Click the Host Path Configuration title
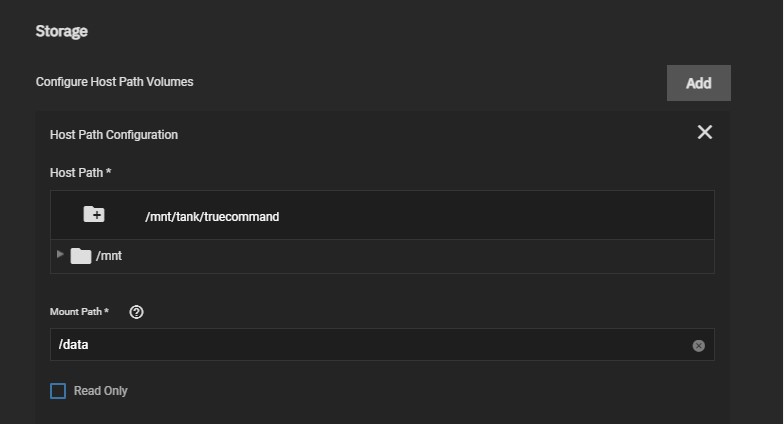Screen dimensions: 784x424 tap(114, 134)
